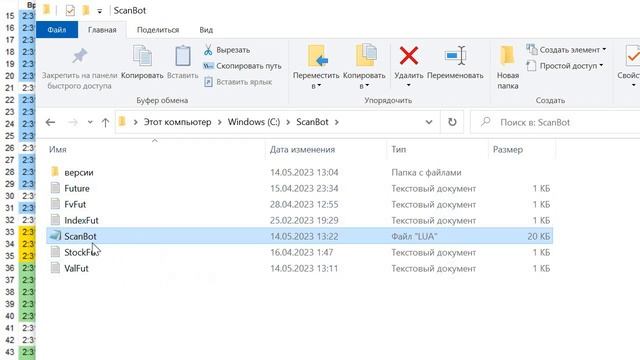Click Этот компьютер in the address bar
This screenshot has height=360, width=640.
click(177, 122)
